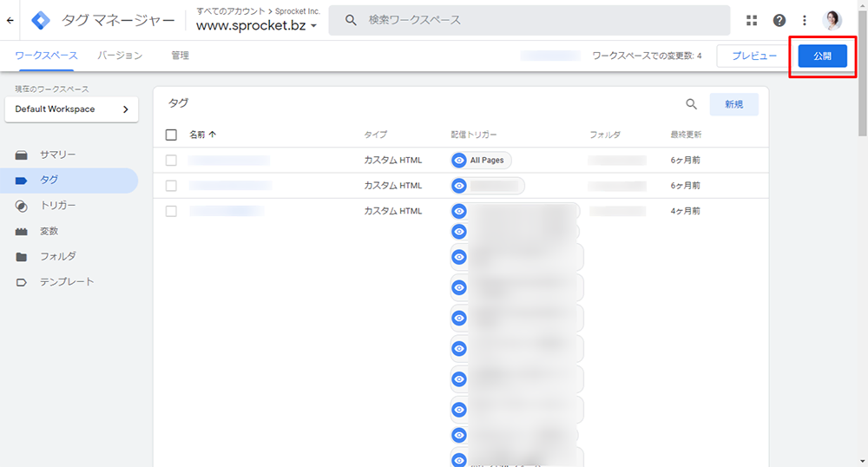The height and width of the screenshot is (467, 868).
Task: Click the Tag Manager logo icon
Action: coord(40,20)
